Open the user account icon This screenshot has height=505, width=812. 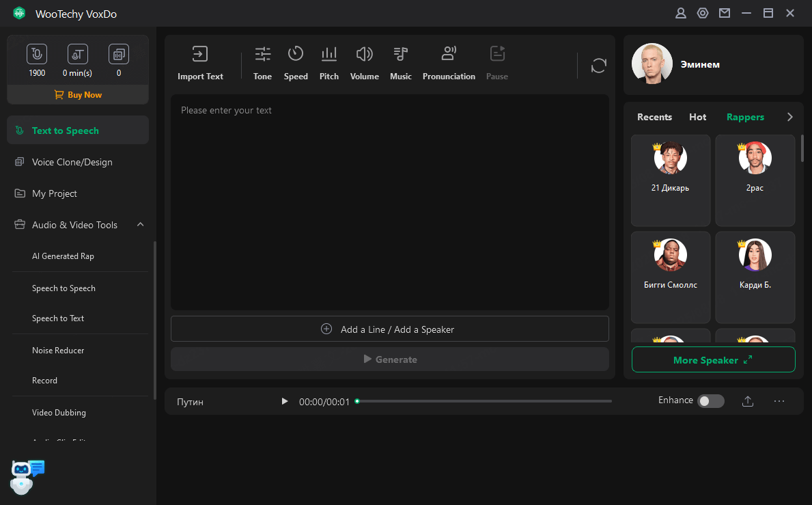(680, 14)
